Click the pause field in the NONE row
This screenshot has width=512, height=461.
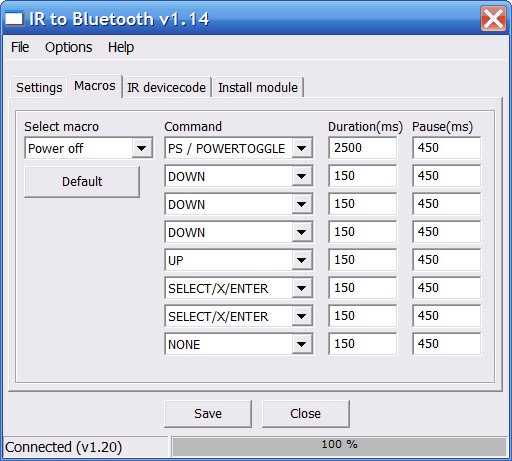[x=447, y=344]
